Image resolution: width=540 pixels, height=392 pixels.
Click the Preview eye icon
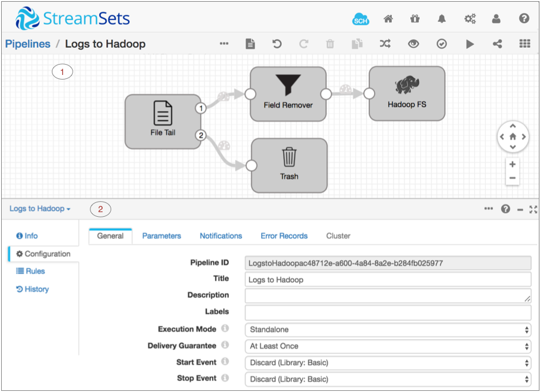413,44
